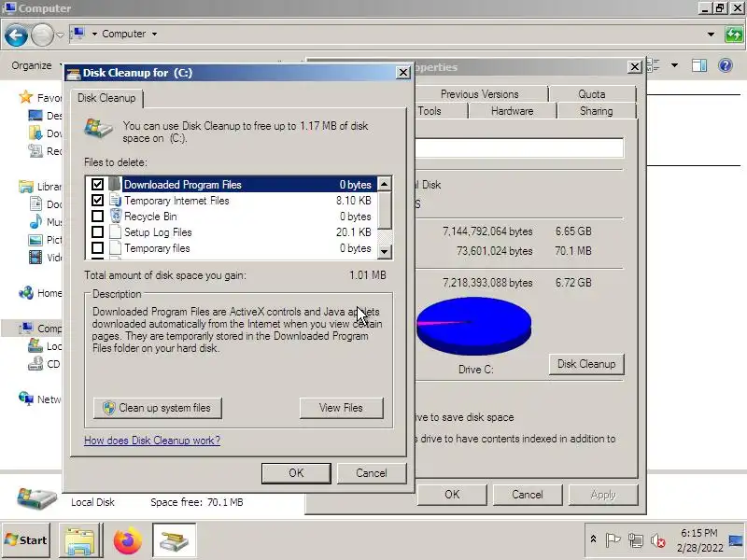Open View Files button

click(x=341, y=408)
